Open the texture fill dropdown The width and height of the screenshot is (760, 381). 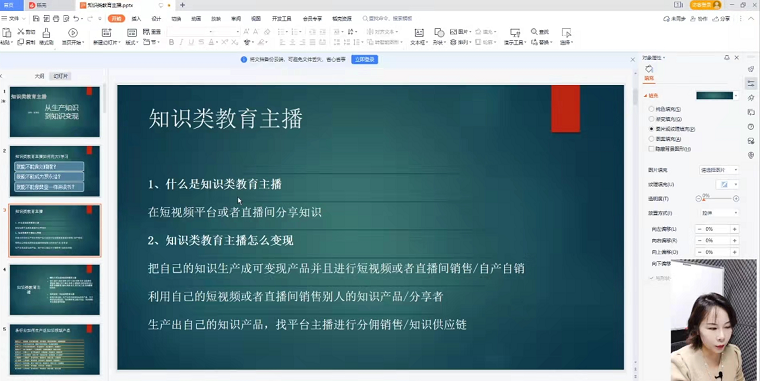point(728,184)
